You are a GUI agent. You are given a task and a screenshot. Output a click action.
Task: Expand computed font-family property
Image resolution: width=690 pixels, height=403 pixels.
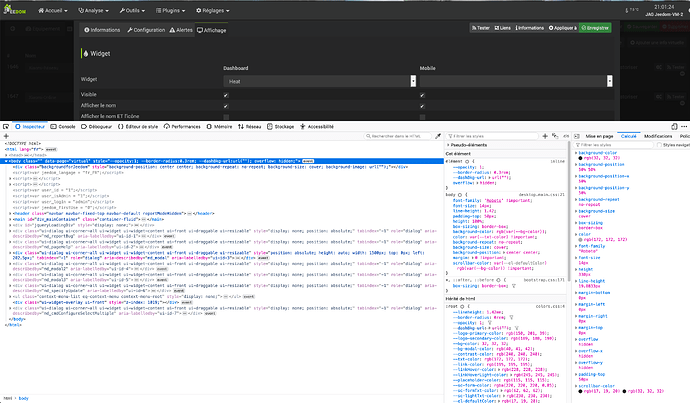coord(576,246)
